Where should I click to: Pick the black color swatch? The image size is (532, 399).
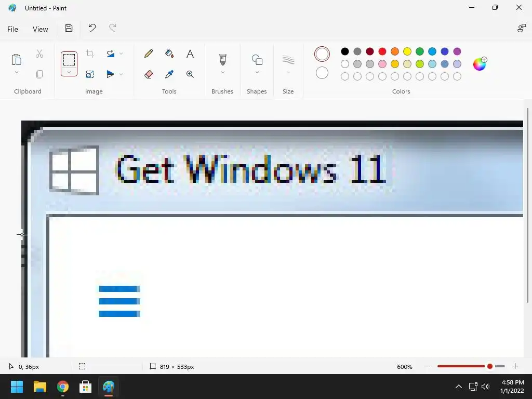345,51
